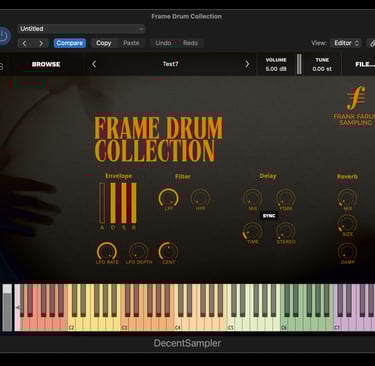Click the Frank Faruk Sampling logo
The width and height of the screenshot is (375, 366).
355,106
